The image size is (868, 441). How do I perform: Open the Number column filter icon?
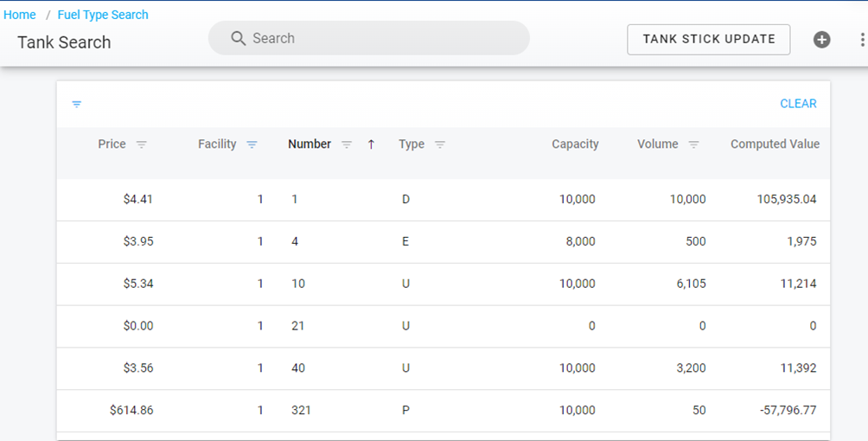pyautogui.click(x=346, y=144)
